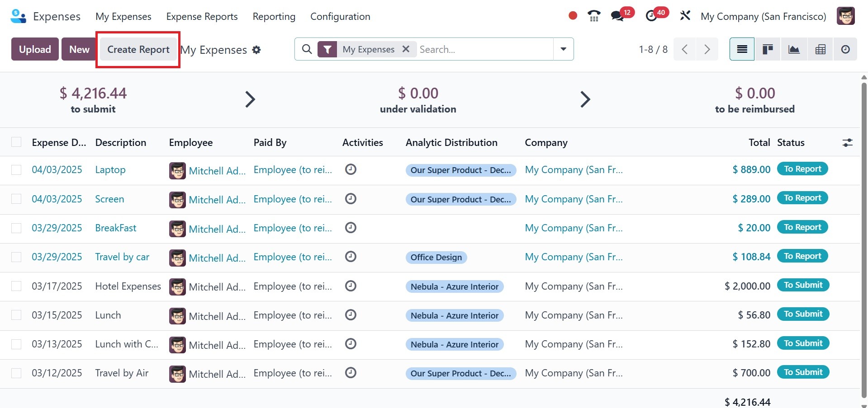The width and height of the screenshot is (868, 408).
Task: Expand the search options dropdown arrow
Action: (563, 49)
